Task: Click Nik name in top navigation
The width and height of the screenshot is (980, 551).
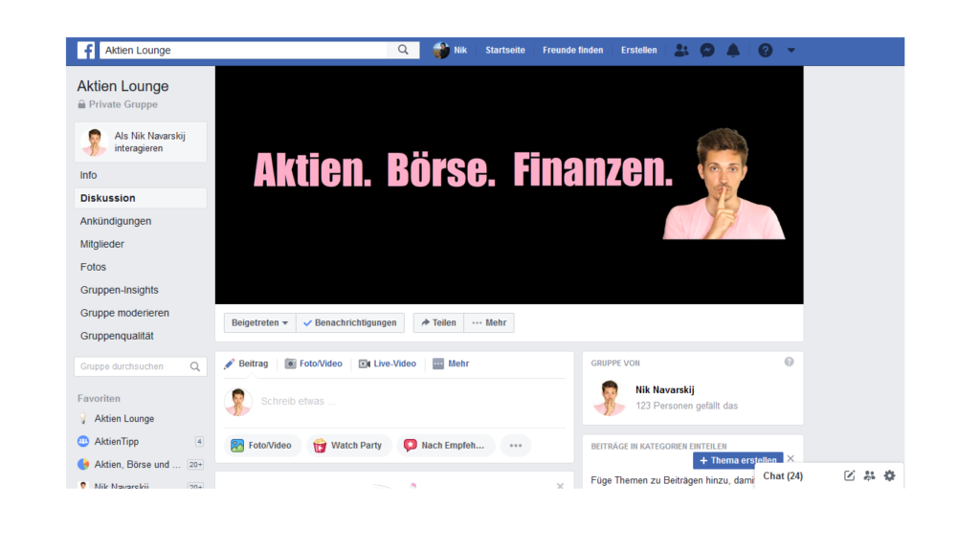Action: pos(460,50)
